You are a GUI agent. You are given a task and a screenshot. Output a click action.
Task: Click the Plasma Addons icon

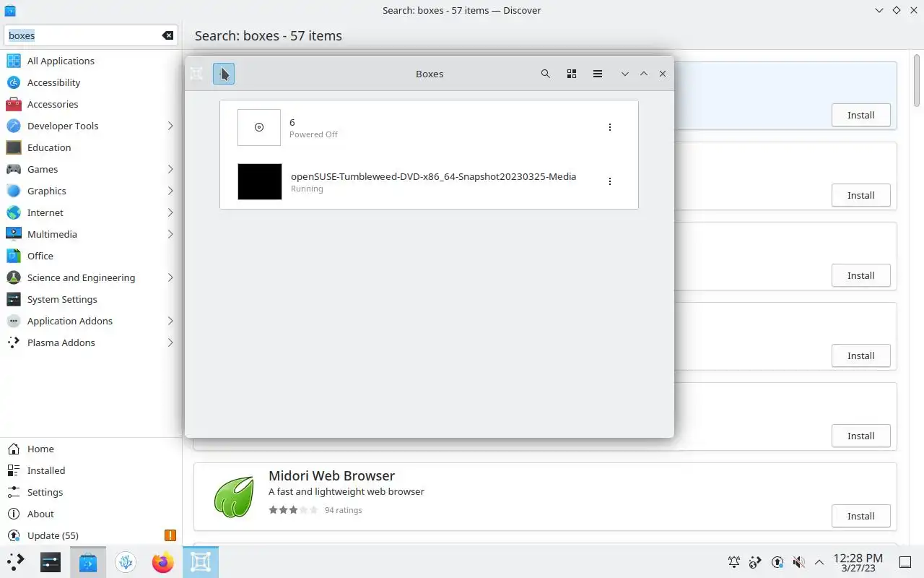[14, 342]
